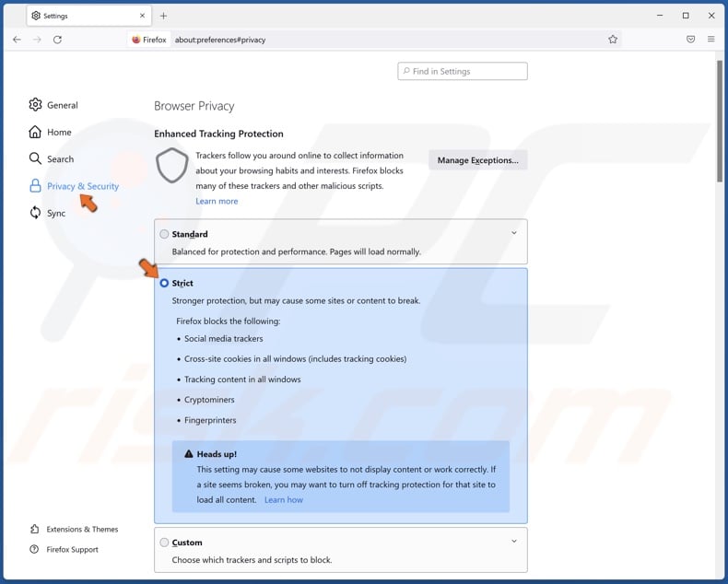The height and width of the screenshot is (584, 728).
Task: Click the vertical scrollbar thumb
Action: click(x=720, y=121)
